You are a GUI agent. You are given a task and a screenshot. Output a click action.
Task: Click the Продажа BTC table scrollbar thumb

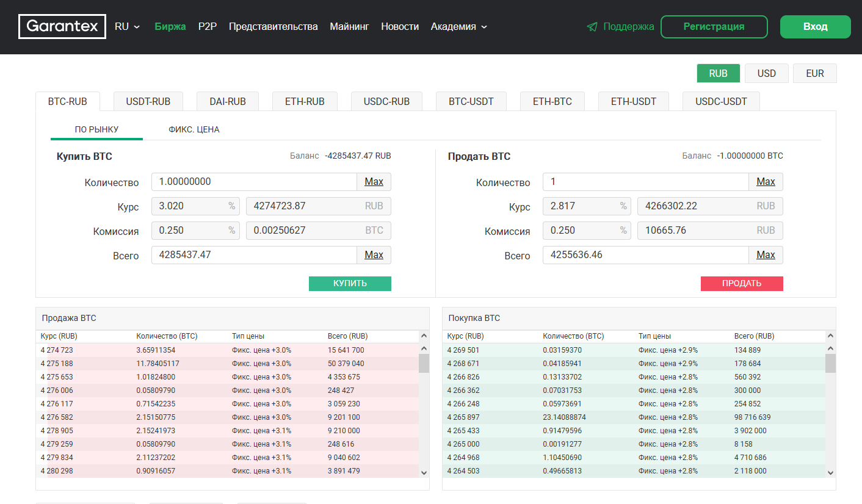click(424, 362)
